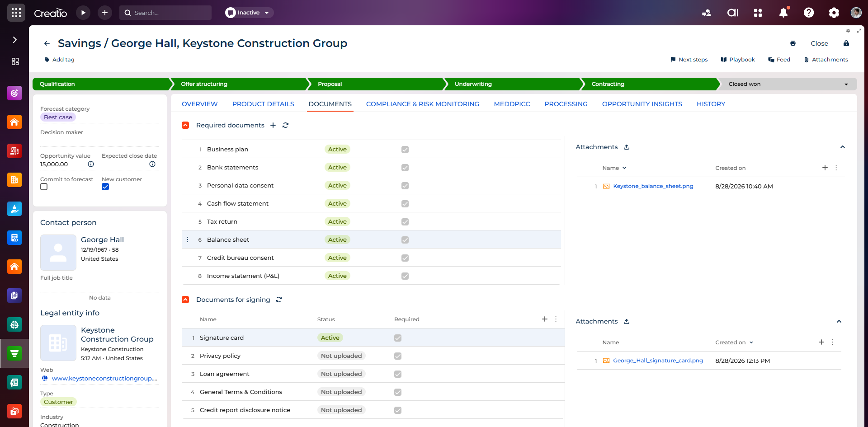The width and height of the screenshot is (868, 427).
Task: Uncheck the New customer checkbox
Action: click(105, 187)
